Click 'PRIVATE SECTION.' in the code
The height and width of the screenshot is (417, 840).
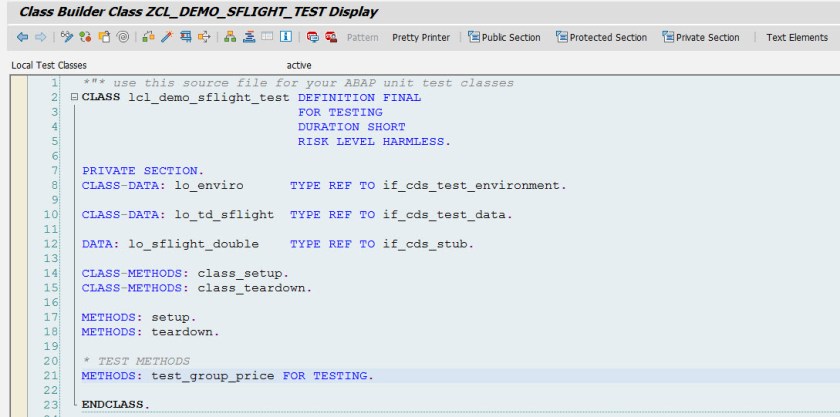[x=143, y=171]
